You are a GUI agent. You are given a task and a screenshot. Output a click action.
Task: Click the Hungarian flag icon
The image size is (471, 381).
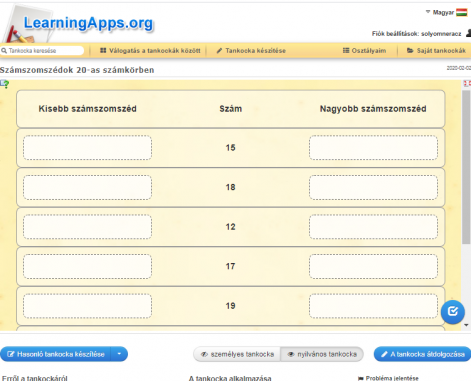click(462, 13)
